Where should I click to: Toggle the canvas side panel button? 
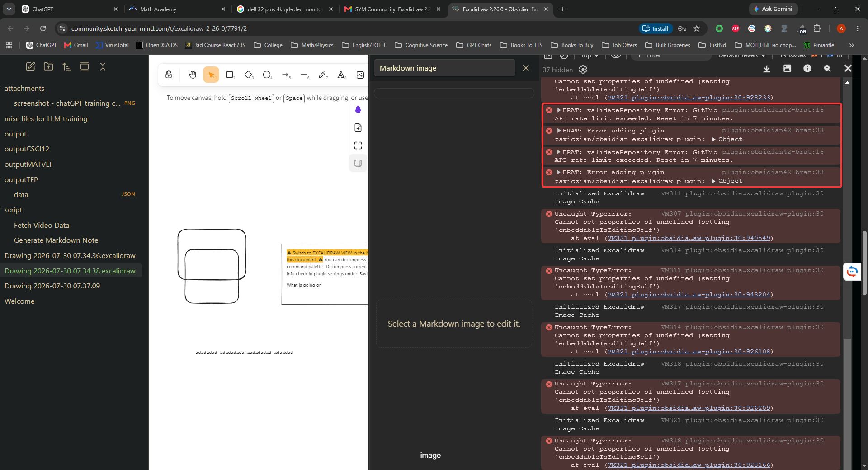click(x=358, y=163)
